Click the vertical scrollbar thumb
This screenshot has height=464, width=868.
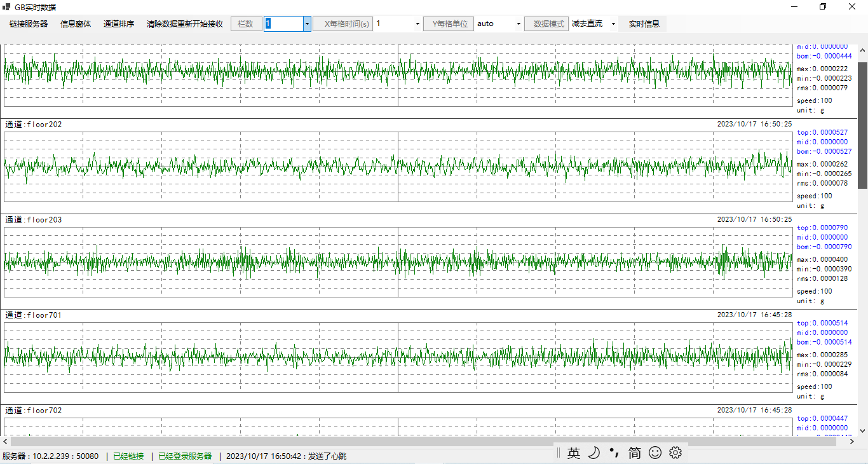[x=863, y=125]
